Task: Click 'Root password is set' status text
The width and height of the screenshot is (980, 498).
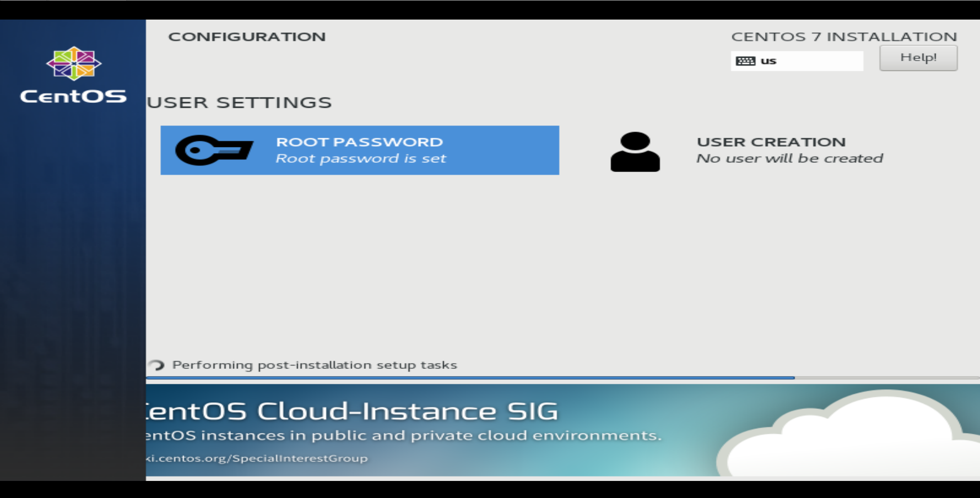Action: click(x=361, y=159)
